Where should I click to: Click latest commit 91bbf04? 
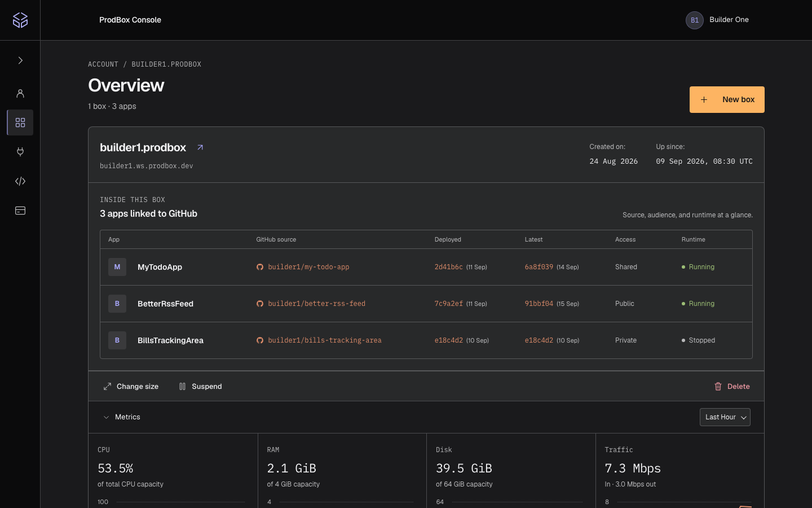pyautogui.click(x=539, y=304)
